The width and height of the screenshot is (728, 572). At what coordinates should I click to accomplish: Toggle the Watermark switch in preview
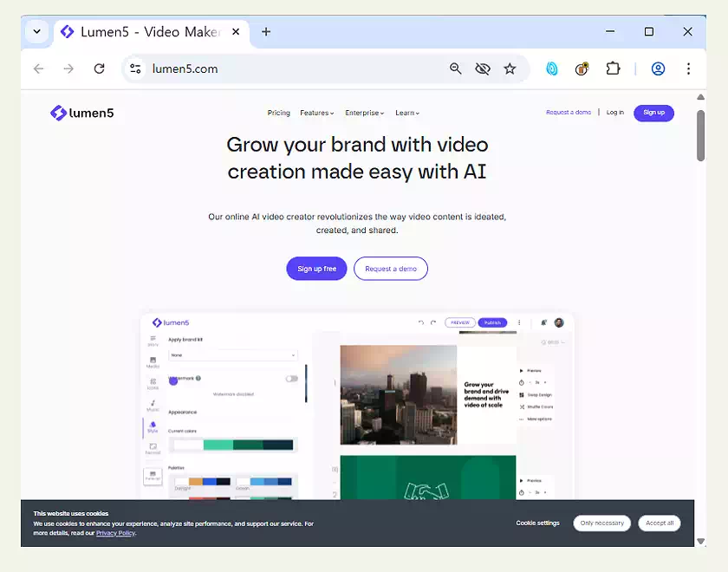(291, 379)
